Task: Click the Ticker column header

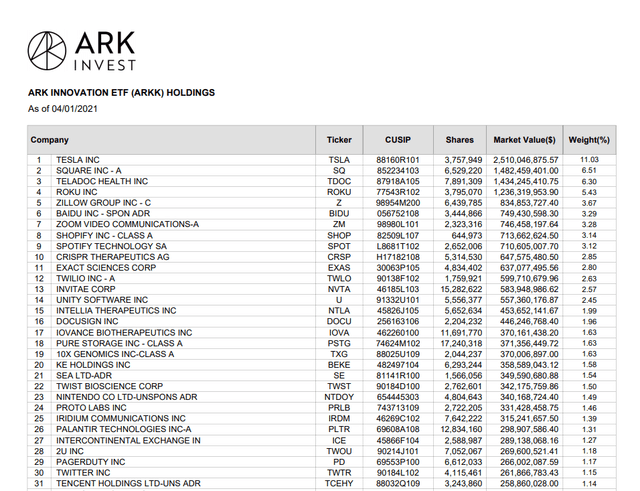Action: (x=339, y=140)
